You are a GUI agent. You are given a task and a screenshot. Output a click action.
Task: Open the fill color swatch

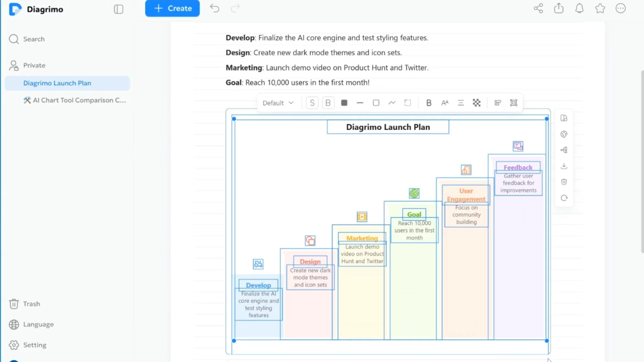[344, 103]
